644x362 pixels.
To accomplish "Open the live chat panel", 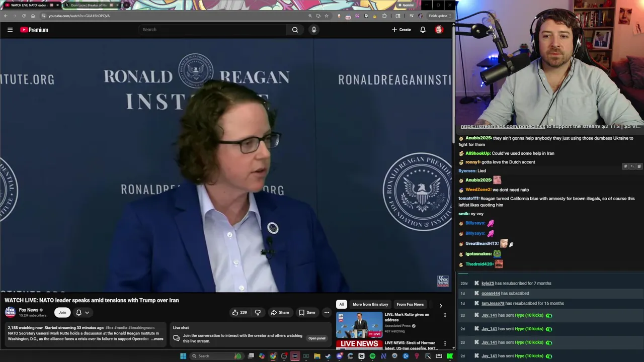I will pyautogui.click(x=316, y=338).
